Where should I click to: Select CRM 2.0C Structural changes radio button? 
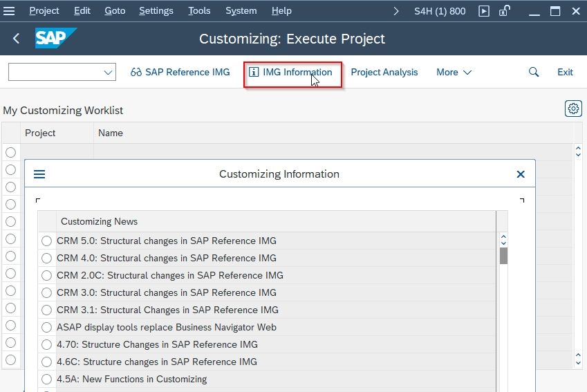click(46, 275)
